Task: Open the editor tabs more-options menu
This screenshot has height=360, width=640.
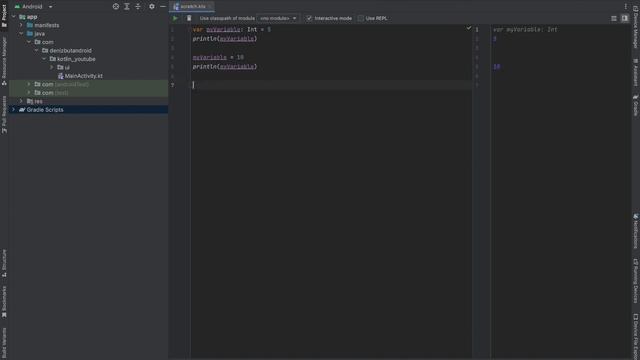Action: click(625, 6)
